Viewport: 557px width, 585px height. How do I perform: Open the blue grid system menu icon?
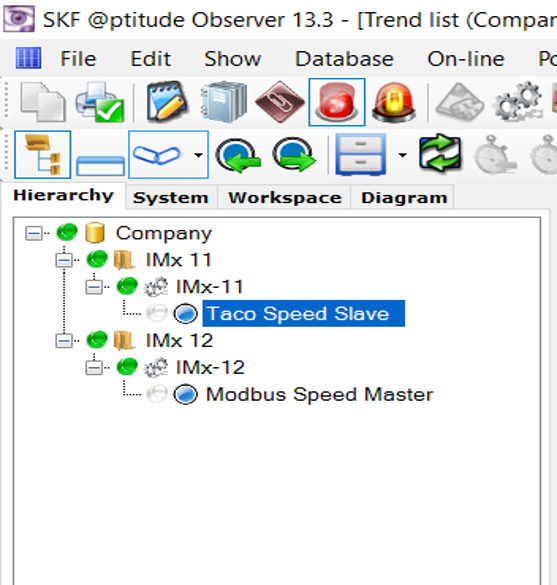[28, 58]
